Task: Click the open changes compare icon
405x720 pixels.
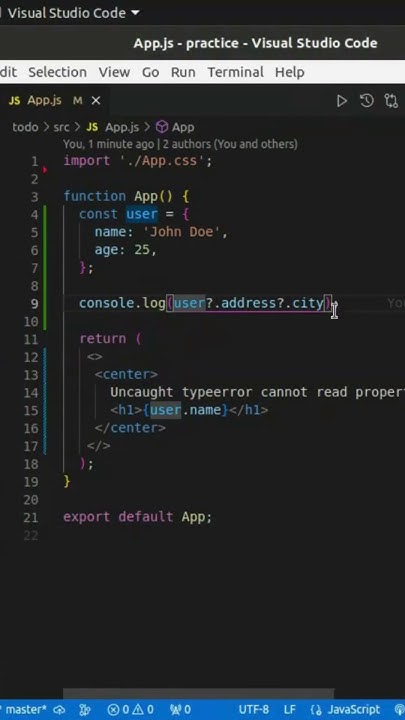Action: tap(391, 101)
